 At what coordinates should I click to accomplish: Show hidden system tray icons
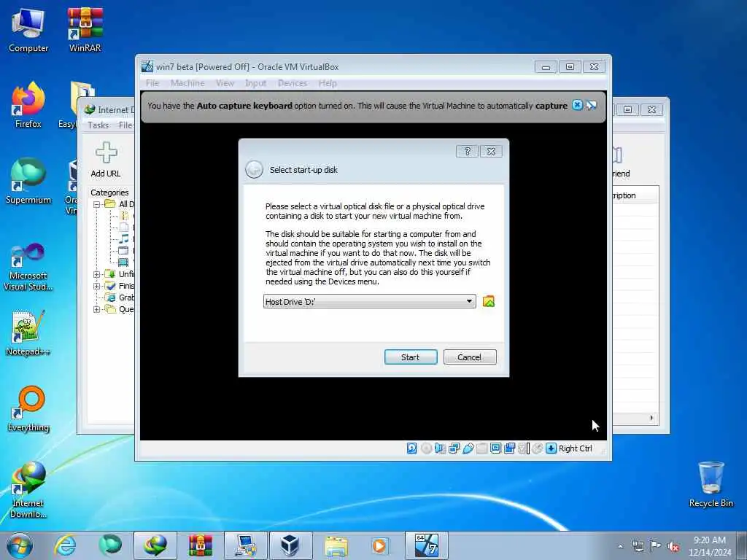(x=620, y=547)
